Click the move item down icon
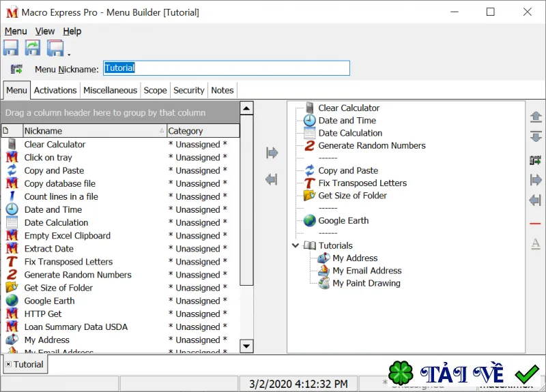 pyautogui.click(x=536, y=136)
